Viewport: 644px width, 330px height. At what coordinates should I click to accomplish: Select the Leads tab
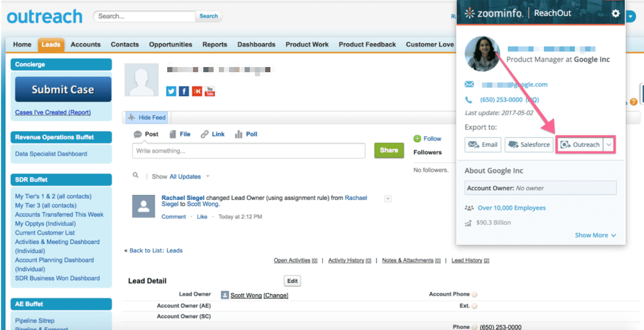[51, 44]
